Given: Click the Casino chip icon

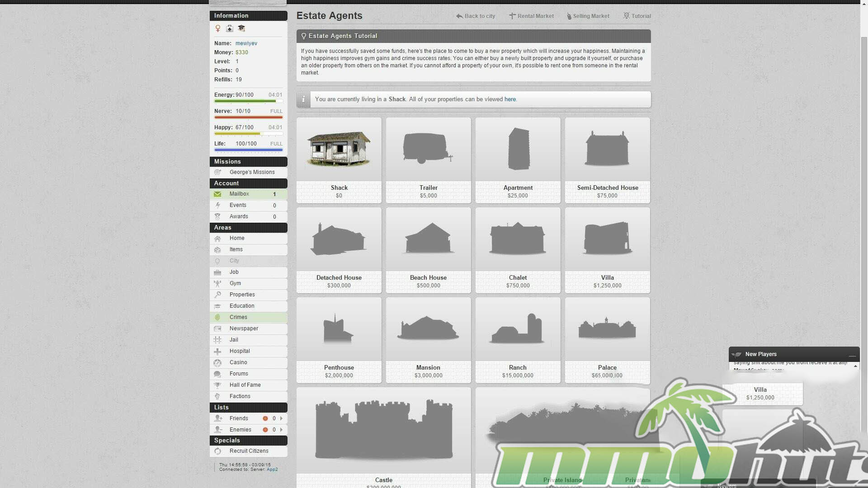Looking at the screenshot, I should pyautogui.click(x=217, y=363).
